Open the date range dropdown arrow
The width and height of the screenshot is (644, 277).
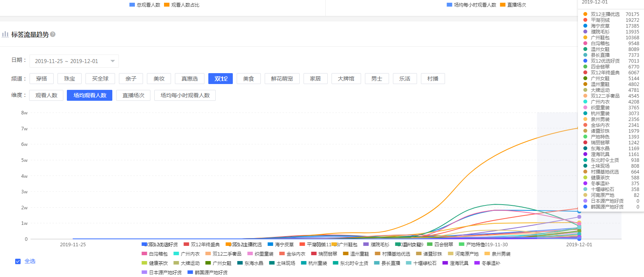(x=113, y=61)
